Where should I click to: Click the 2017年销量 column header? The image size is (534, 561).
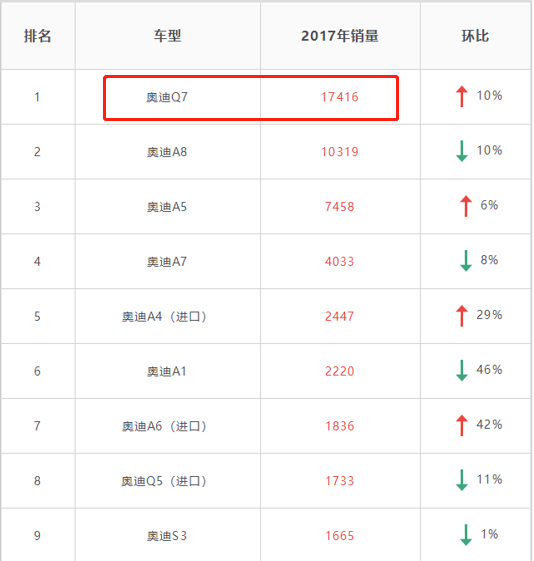[340, 36]
